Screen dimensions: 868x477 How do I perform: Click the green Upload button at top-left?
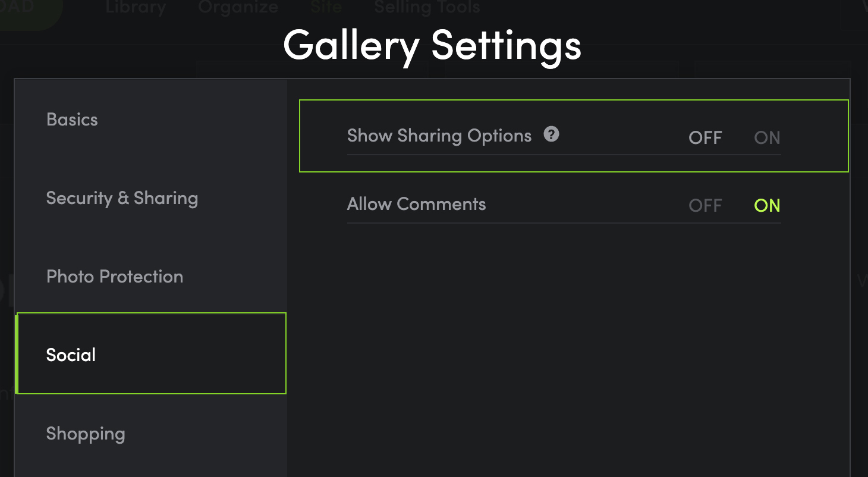tap(31, 12)
